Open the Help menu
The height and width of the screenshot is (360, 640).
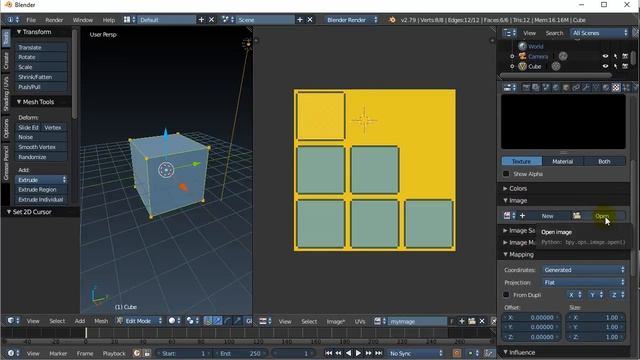[x=109, y=20]
